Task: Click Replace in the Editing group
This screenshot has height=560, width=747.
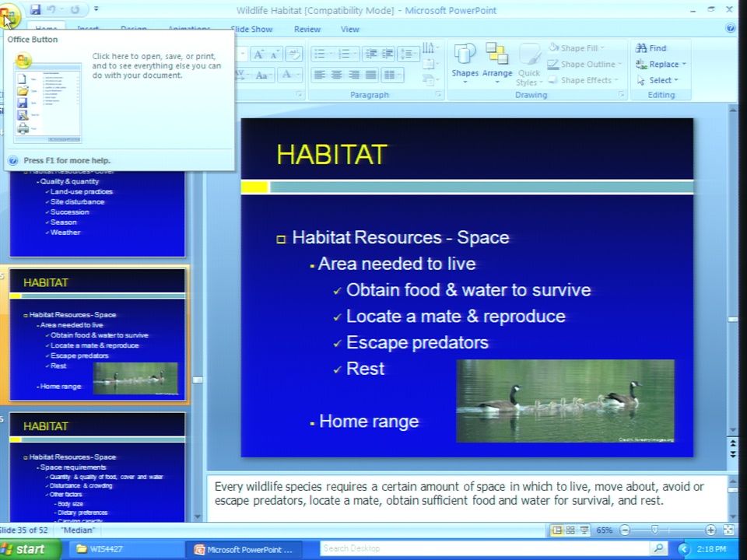Action: click(661, 64)
